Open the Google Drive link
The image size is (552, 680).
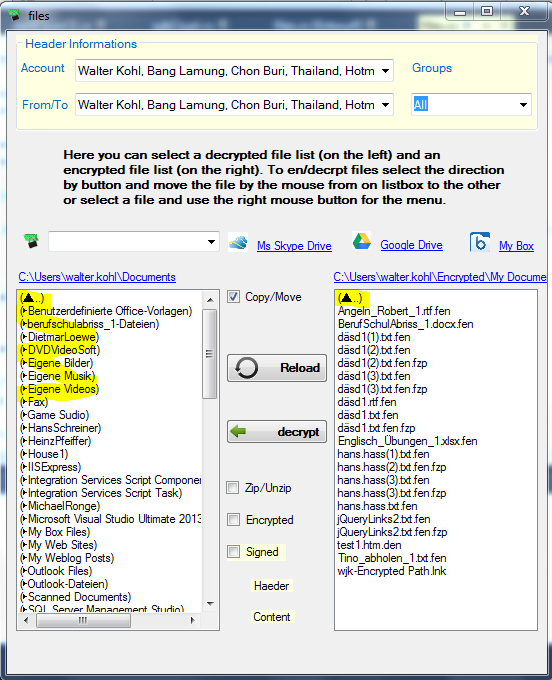412,245
